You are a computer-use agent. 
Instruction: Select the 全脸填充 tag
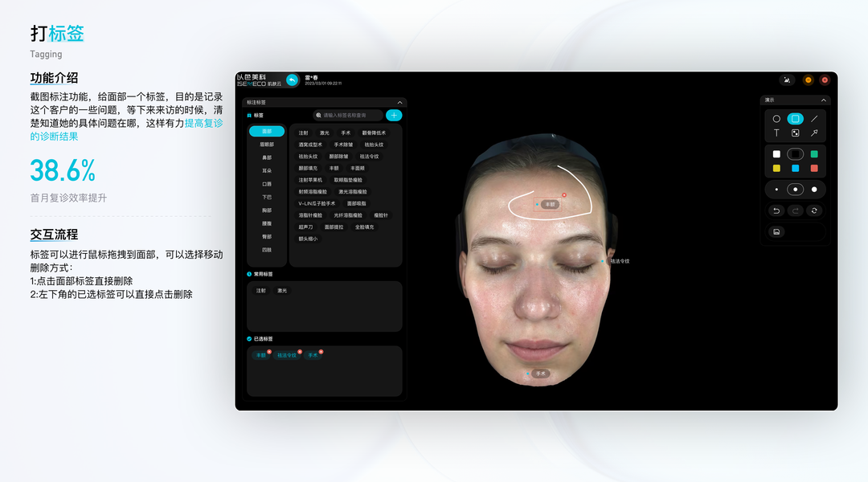coord(364,227)
